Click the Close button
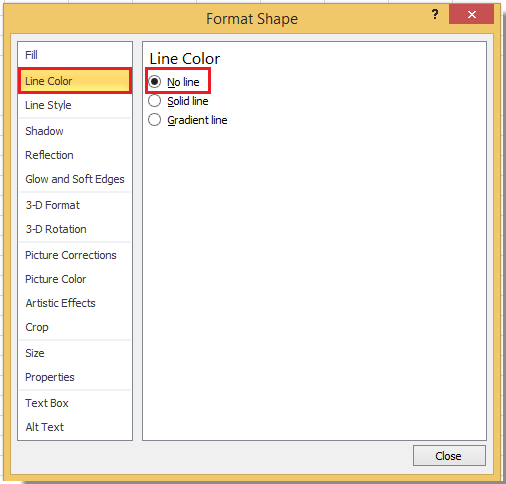Screen dimensions: 506x484 click(449, 456)
